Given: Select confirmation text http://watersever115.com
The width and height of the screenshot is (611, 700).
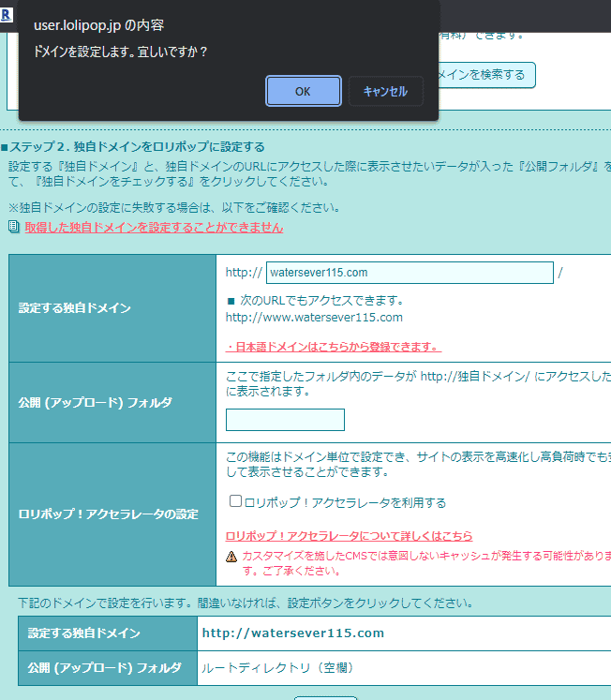Looking at the screenshot, I should click(293, 633).
